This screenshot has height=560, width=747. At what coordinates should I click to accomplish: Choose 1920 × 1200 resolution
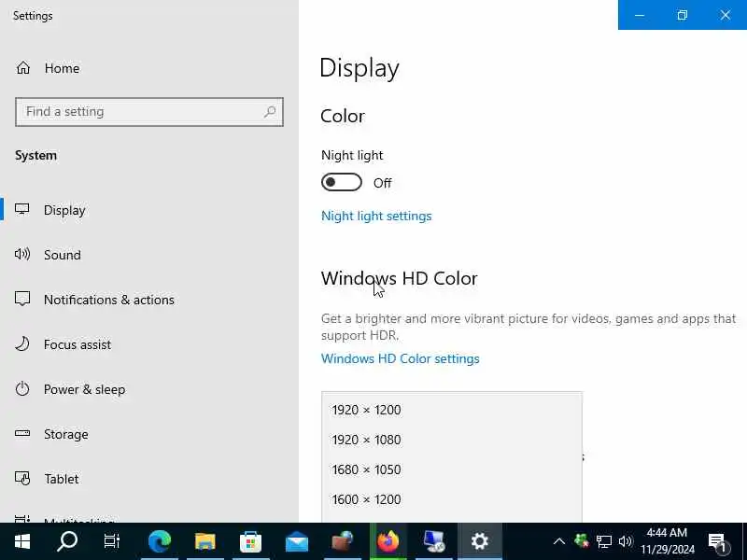[x=452, y=410]
